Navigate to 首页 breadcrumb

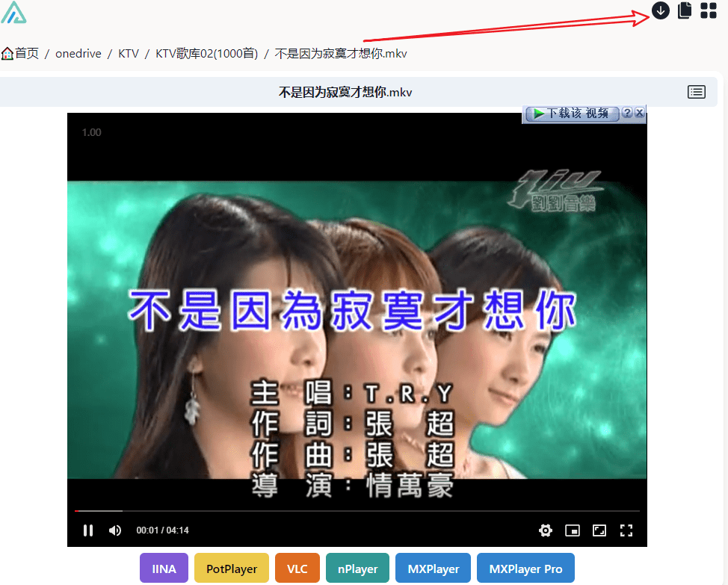21,54
